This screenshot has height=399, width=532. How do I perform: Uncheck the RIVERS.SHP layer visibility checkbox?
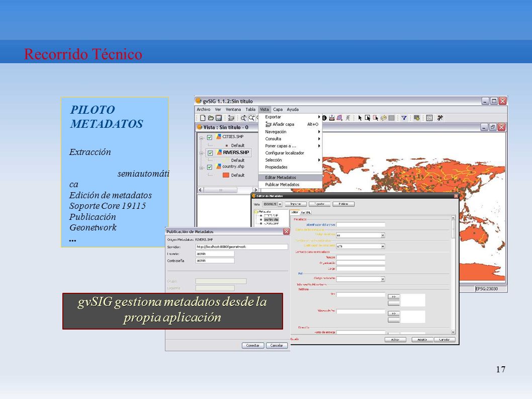(x=210, y=153)
